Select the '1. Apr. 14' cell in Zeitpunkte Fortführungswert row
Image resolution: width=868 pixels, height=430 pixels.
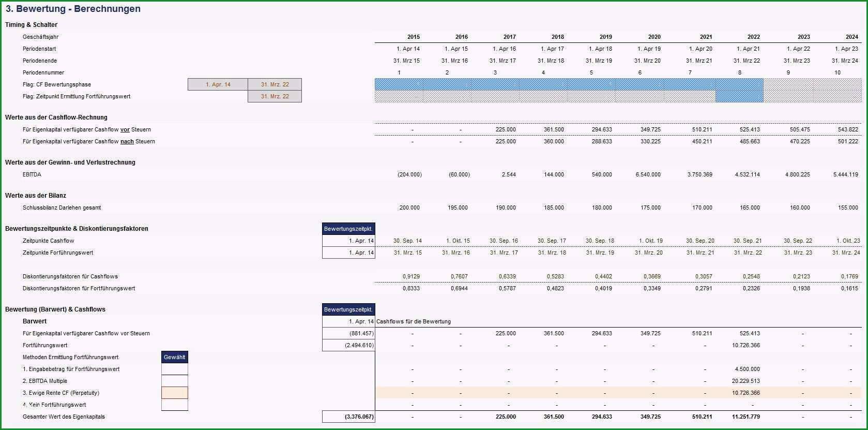(348, 253)
